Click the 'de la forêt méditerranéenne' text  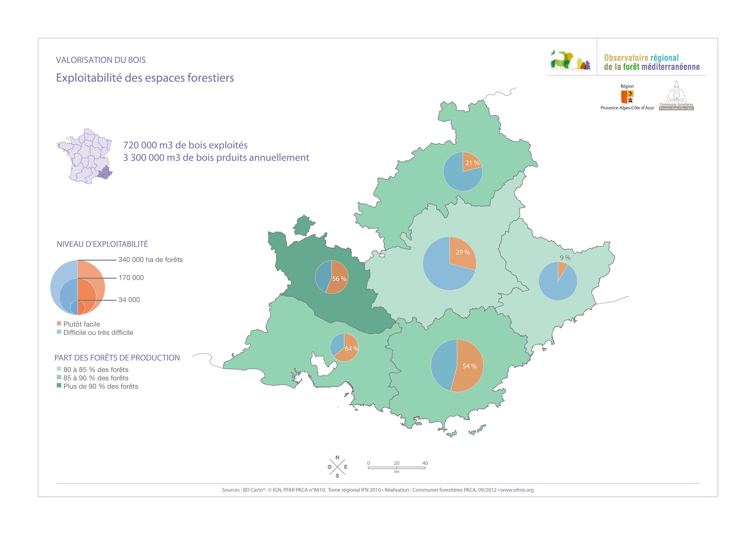click(x=652, y=67)
